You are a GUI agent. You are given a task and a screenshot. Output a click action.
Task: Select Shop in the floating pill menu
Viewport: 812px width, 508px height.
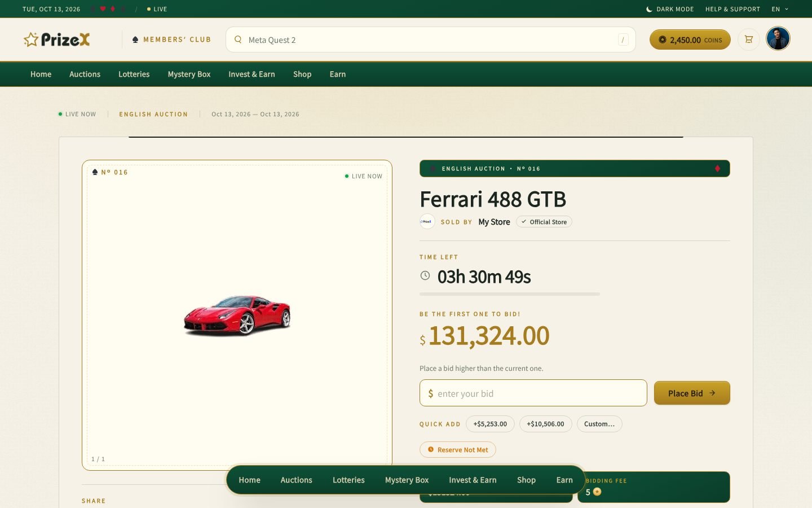(526, 480)
